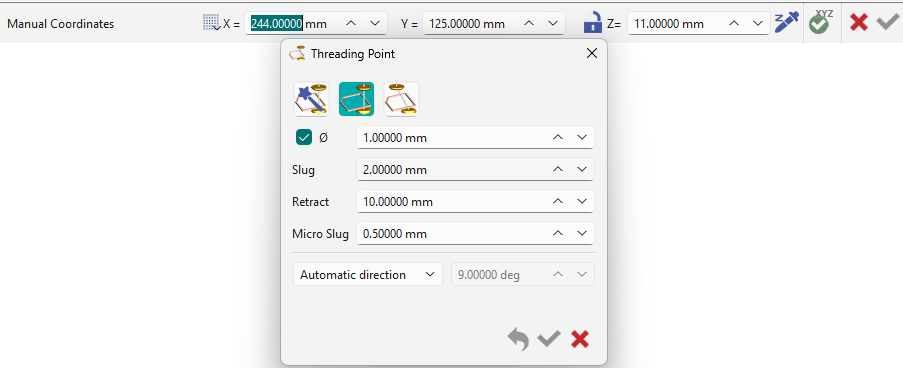Decrease Slug value with down arrow
The width and height of the screenshot is (903, 368).
582,170
